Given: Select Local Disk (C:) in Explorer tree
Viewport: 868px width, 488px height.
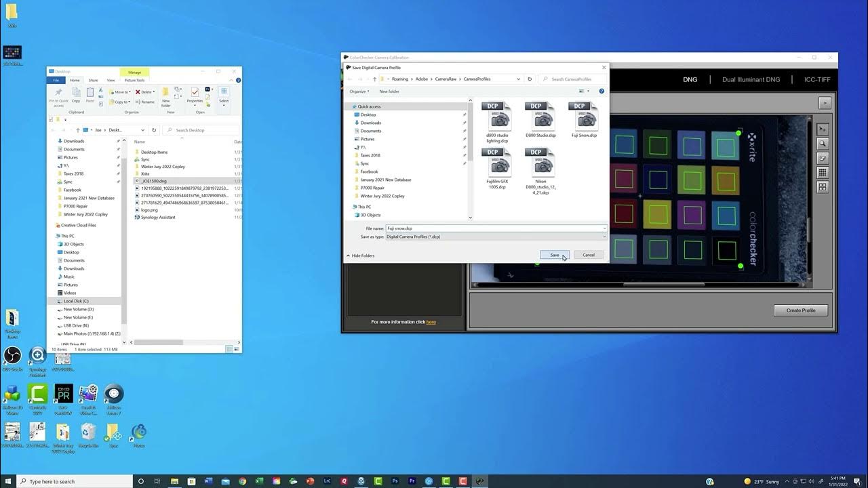Looking at the screenshot, I should click(x=76, y=301).
